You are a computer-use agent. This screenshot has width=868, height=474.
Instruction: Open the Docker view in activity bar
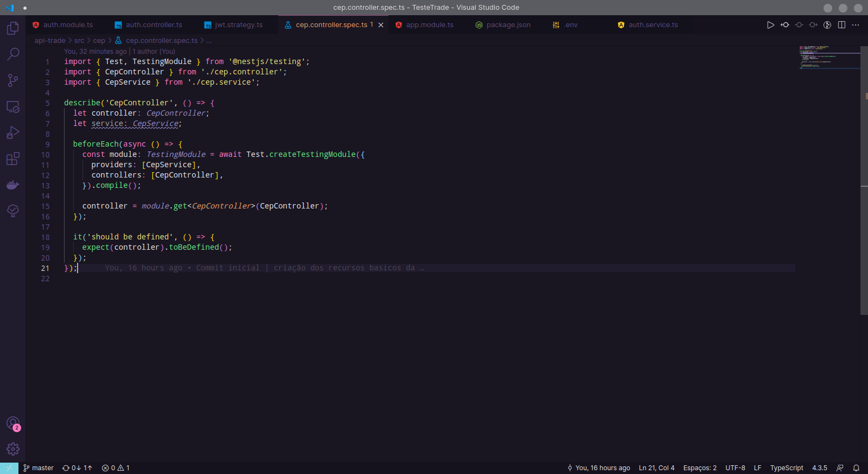(x=12, y=185)
